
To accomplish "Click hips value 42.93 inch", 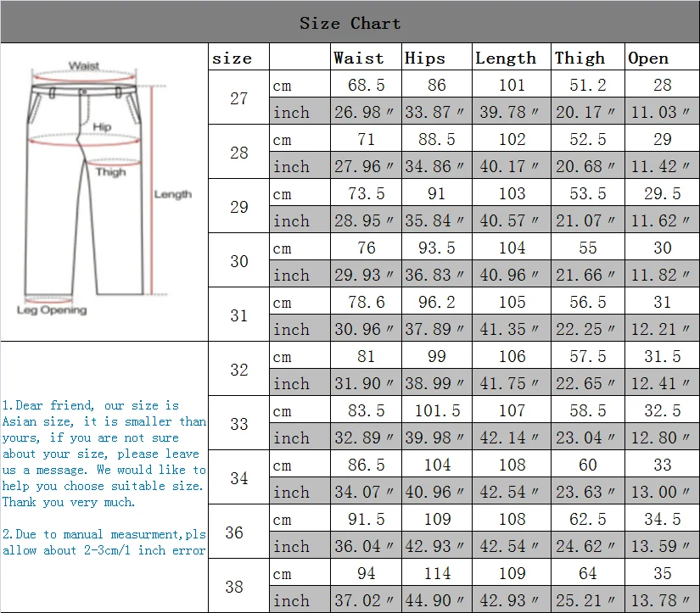I will [x=434, y=546].
